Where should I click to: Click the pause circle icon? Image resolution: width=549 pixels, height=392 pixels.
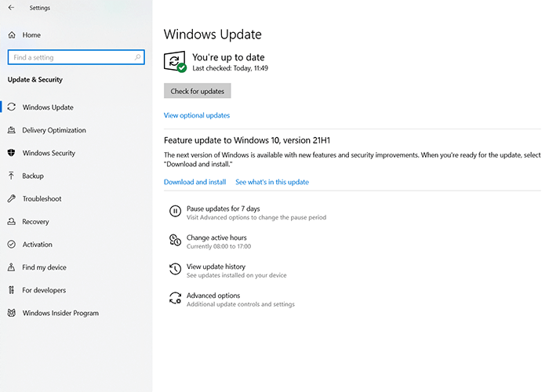(175, 211)
